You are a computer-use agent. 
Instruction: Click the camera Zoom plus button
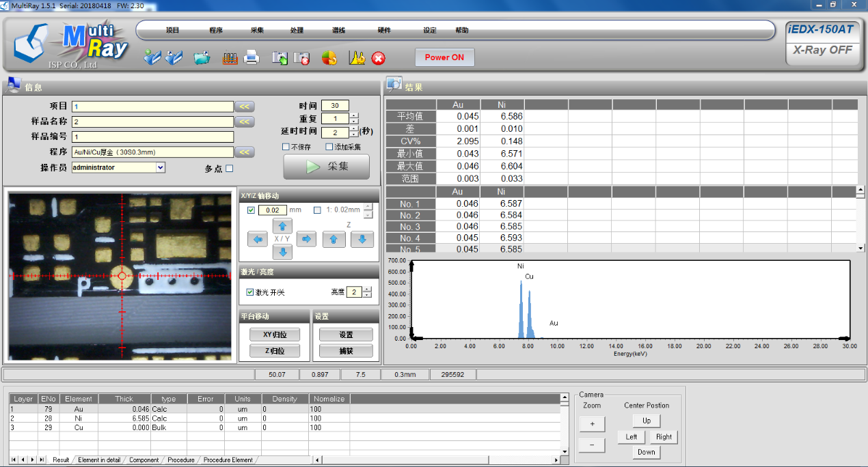(x=591, y=423)
